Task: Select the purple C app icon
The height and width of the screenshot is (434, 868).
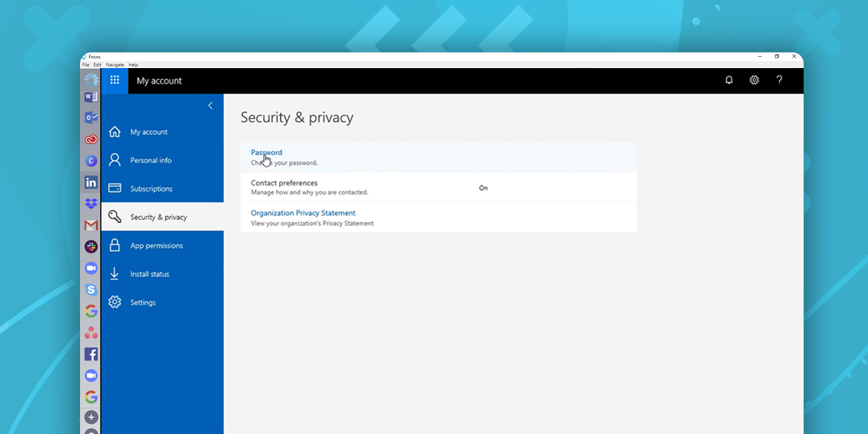Action: point(91,161)
